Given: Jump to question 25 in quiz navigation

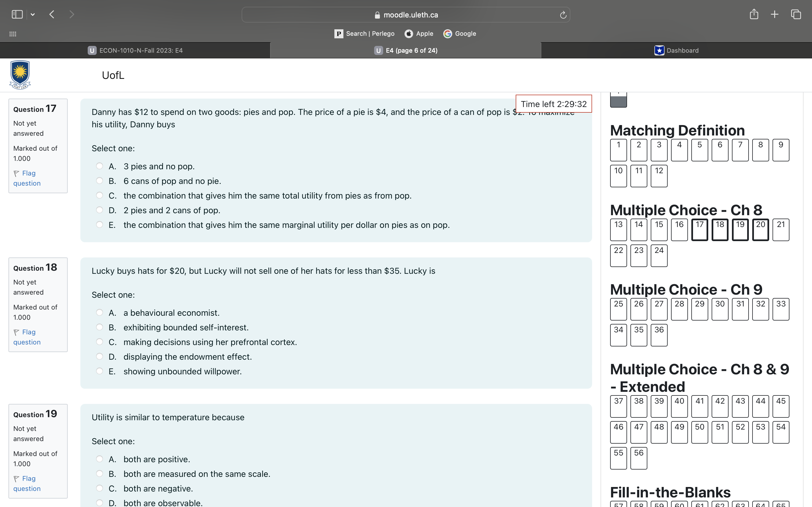Looking at the screenshot, I should pos(618,309).
